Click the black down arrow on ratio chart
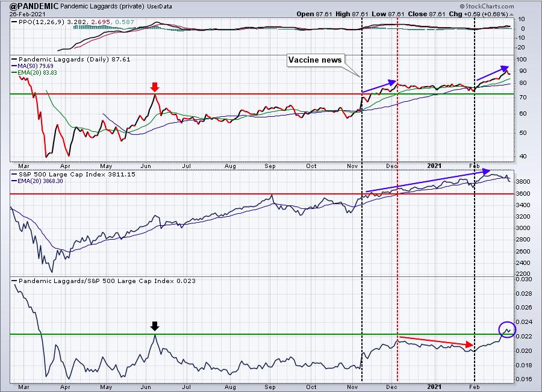 tap(155, 326)
